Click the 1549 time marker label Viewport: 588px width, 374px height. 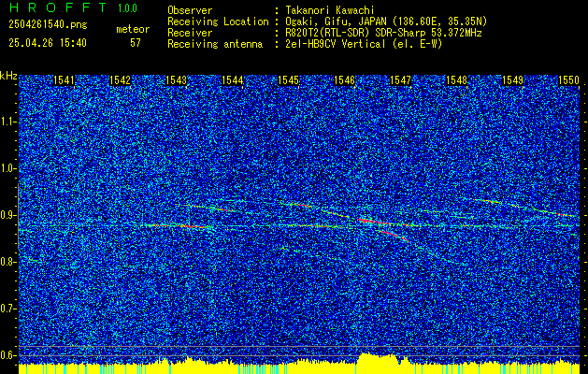(512, 80)
